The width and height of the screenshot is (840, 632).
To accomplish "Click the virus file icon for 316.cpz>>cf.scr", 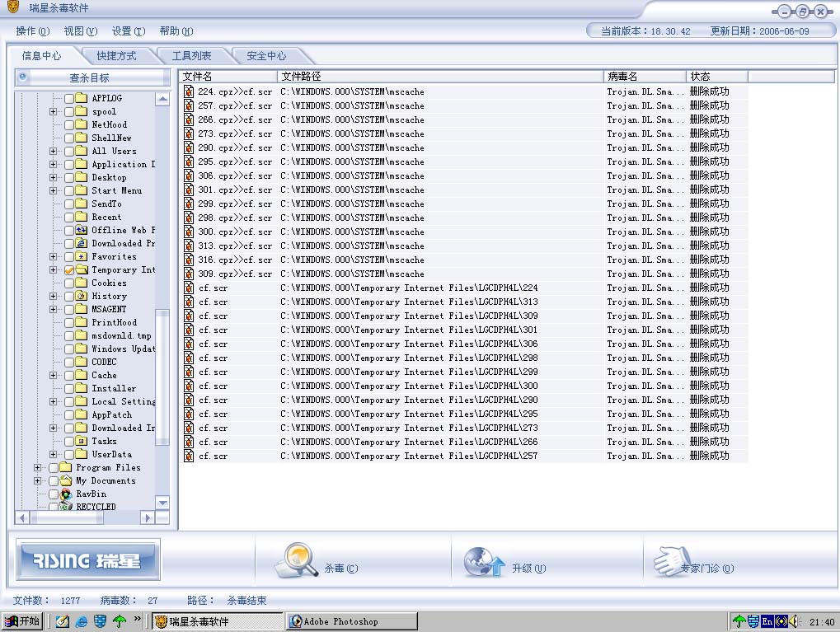I will (x=189, y=260).
